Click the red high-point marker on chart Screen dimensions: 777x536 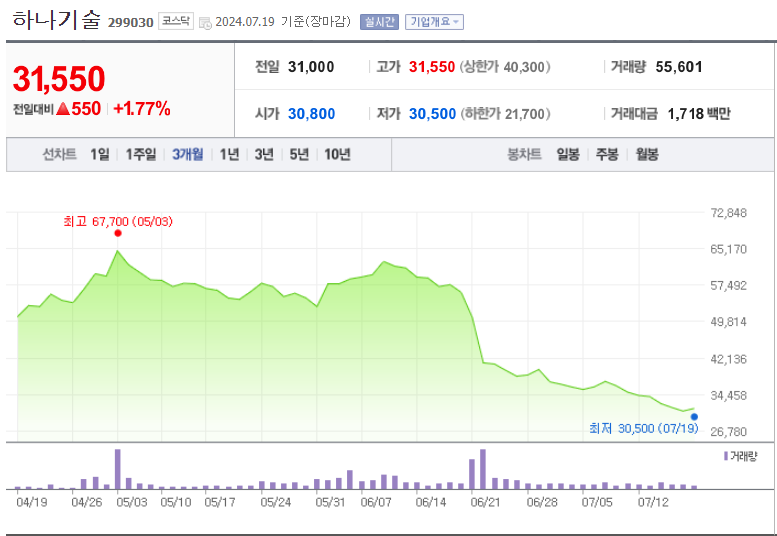coord(118,233)
